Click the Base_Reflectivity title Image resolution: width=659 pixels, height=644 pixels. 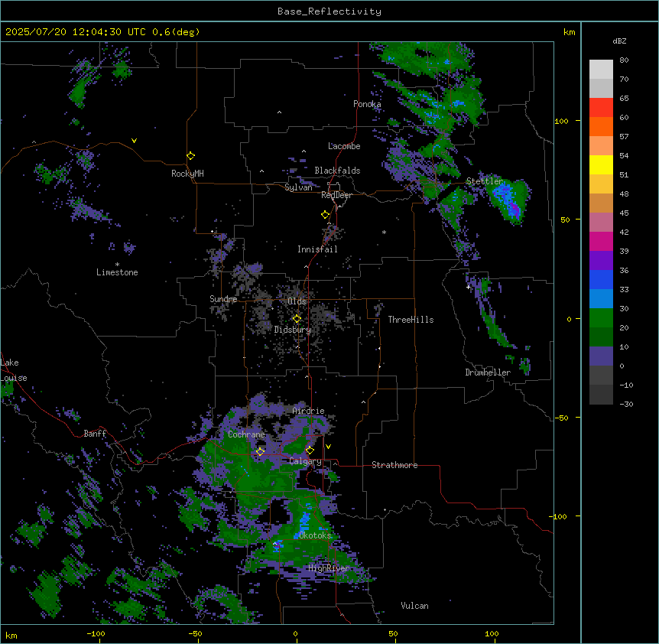coord(329,11)
